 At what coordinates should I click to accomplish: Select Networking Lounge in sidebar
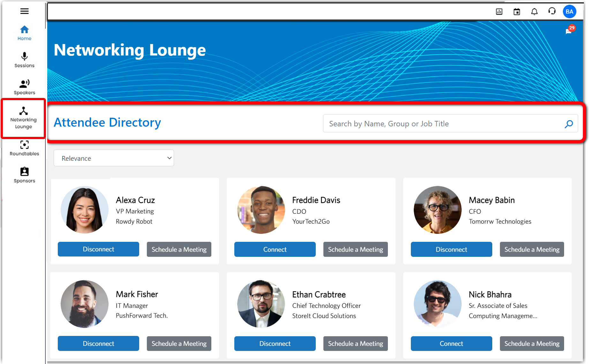tap(24, 118)
